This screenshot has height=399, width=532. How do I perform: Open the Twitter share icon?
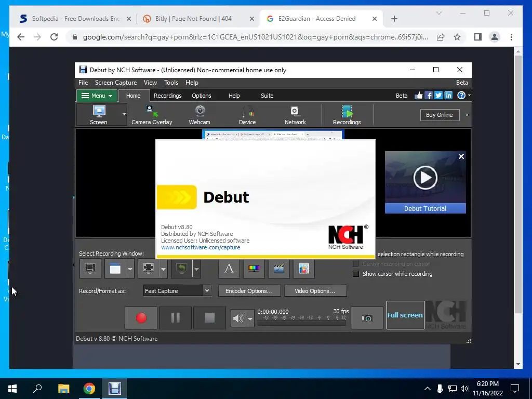tap(438, 96)
